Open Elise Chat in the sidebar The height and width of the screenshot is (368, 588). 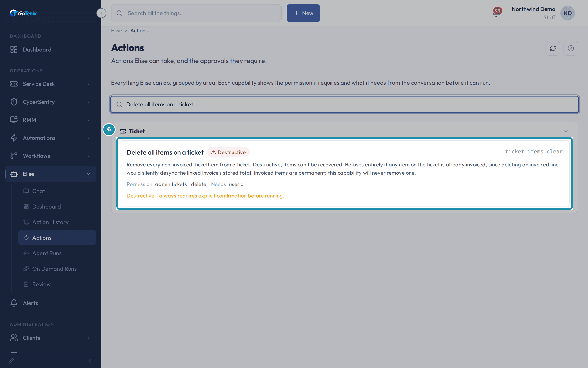pos(57,191)
